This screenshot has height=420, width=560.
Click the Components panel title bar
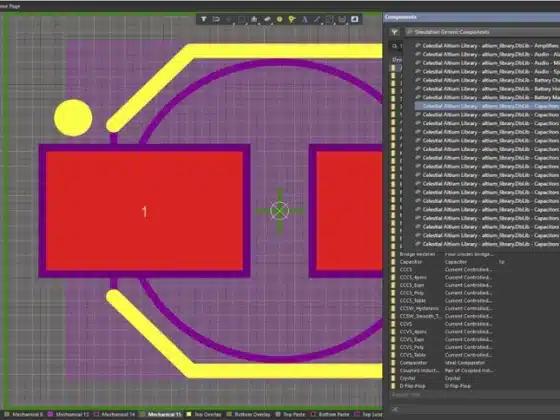tap(471, 17)
